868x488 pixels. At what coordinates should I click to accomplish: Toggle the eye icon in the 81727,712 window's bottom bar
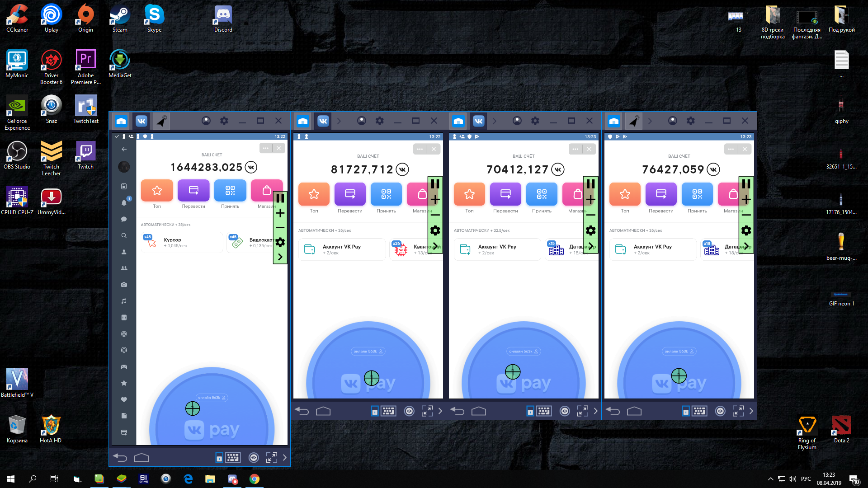409,411
